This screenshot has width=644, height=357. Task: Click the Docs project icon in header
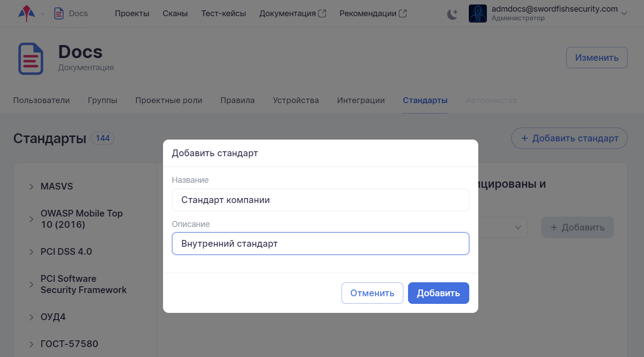point(59,14)
